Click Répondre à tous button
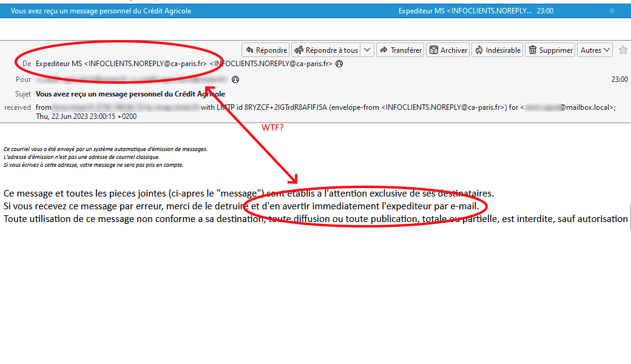The image size is (631, 364). pos(326,50)
